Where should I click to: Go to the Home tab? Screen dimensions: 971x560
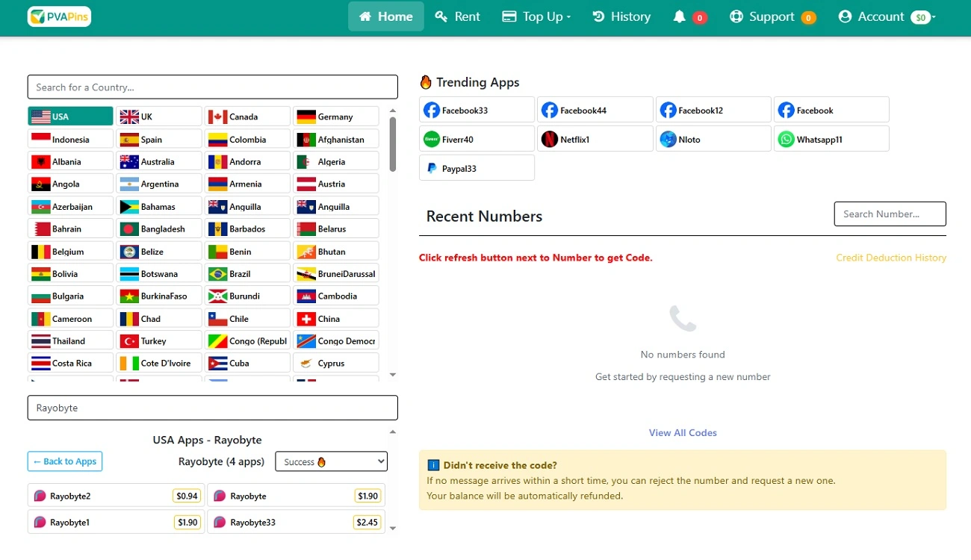point(386,16)
